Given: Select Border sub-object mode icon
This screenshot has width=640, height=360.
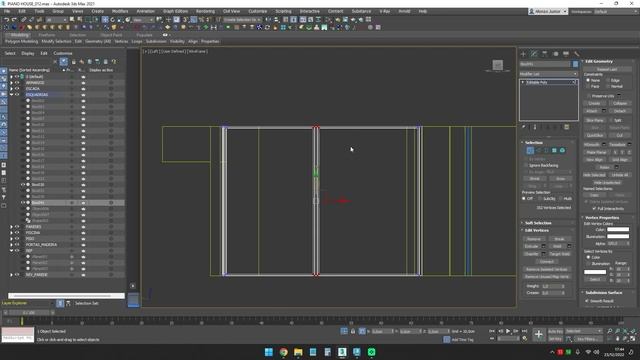Looking at the screenshot, I should pos(546,151).
